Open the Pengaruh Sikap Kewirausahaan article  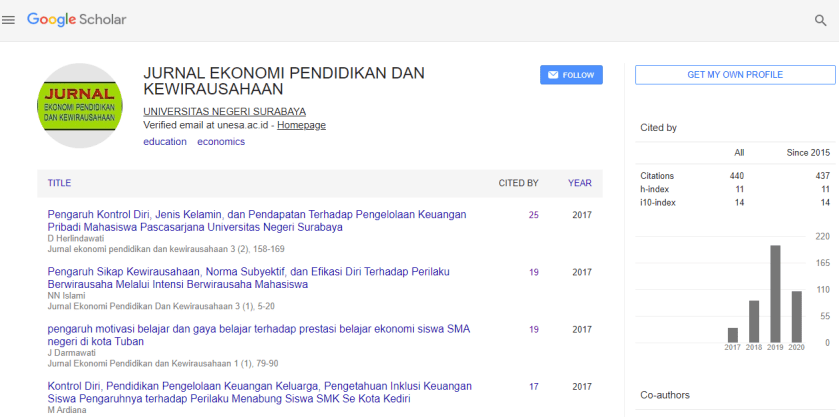(234, 277)
